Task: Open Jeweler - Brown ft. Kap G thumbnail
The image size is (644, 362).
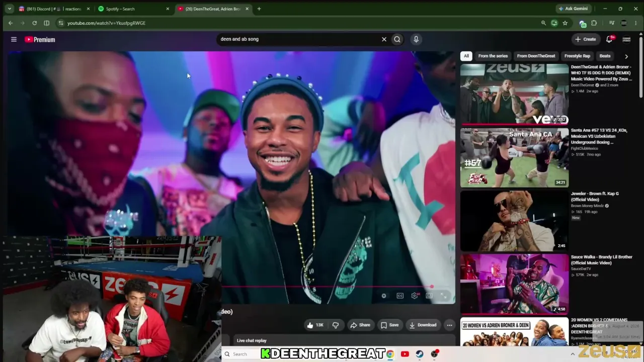Action: click(514, 221)
